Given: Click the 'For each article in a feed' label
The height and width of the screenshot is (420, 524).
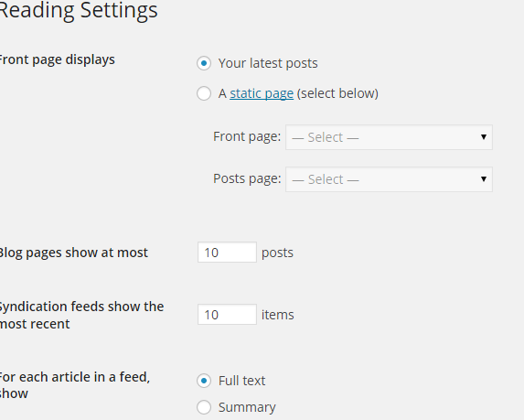Looking at the screenshot, I should [x=75, y=385].
